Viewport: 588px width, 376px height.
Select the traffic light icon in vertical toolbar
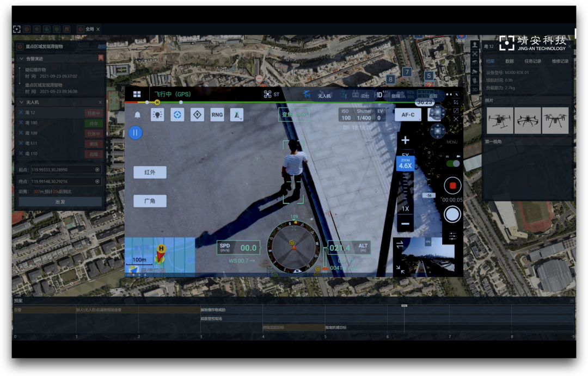point(475,81)
